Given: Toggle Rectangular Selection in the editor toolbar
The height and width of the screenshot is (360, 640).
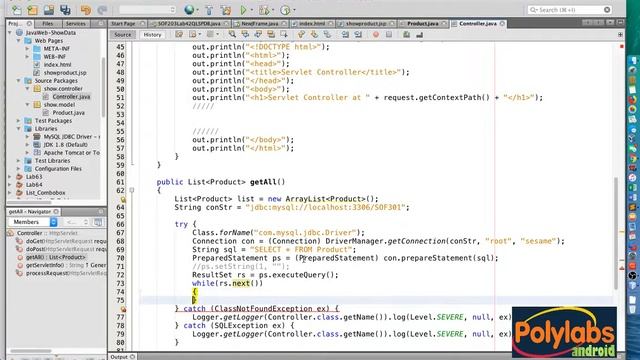Looking at the screenshot, I should (284, 35).
